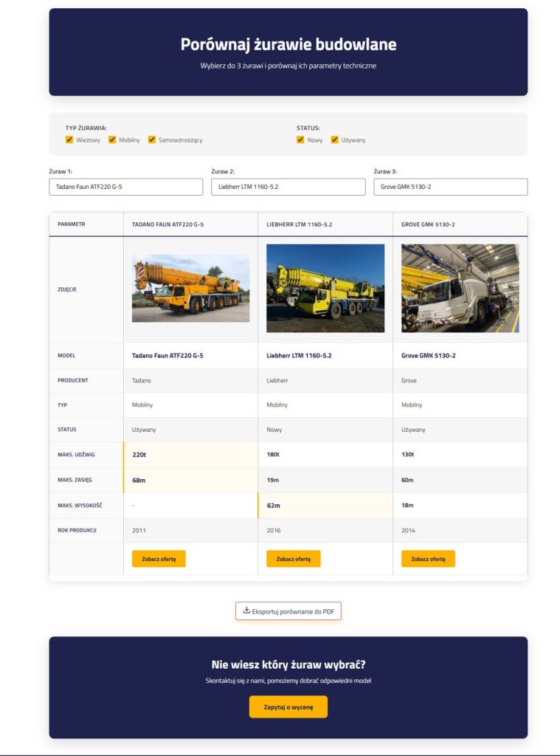560x756 pixels.
Task: Click the 60m max reach value
Action: click(x=407, y=480)
